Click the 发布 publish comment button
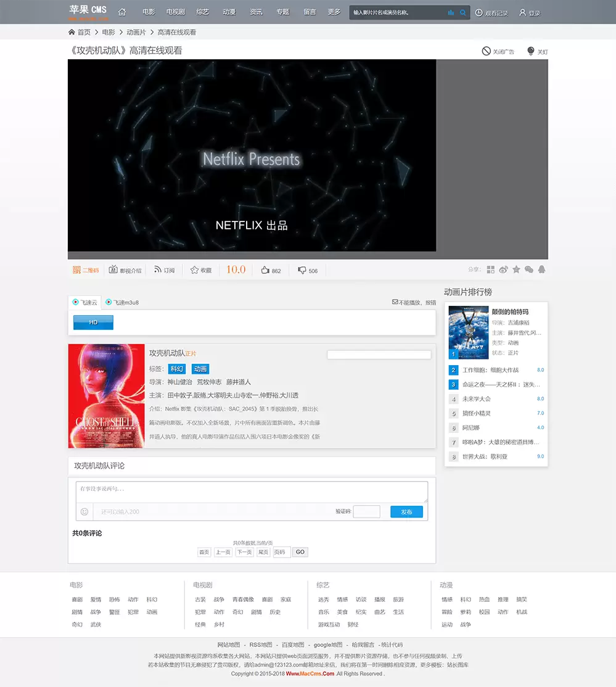Viewport: 616px width, 687px height. (x=406, y=512)
